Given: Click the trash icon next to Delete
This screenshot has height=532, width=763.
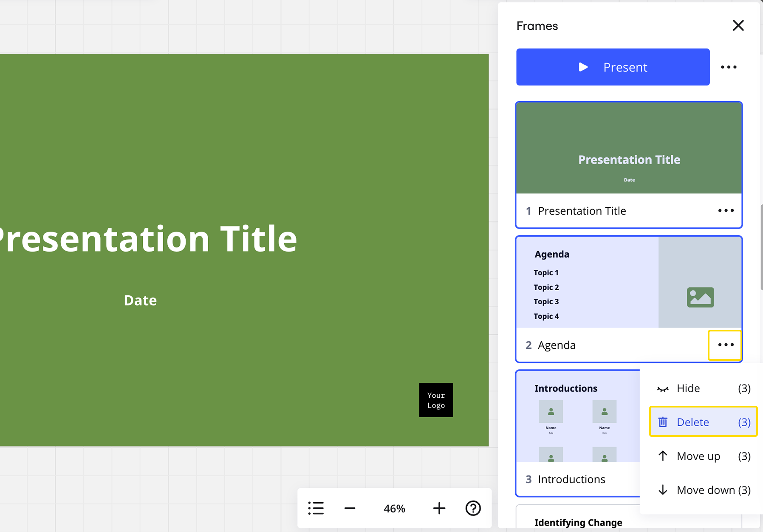Looking at the screenshot, I should 663,422.
